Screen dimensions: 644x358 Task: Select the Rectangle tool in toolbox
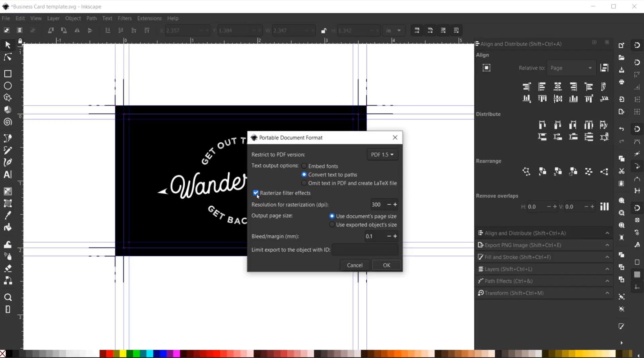[x=8, y=74]
